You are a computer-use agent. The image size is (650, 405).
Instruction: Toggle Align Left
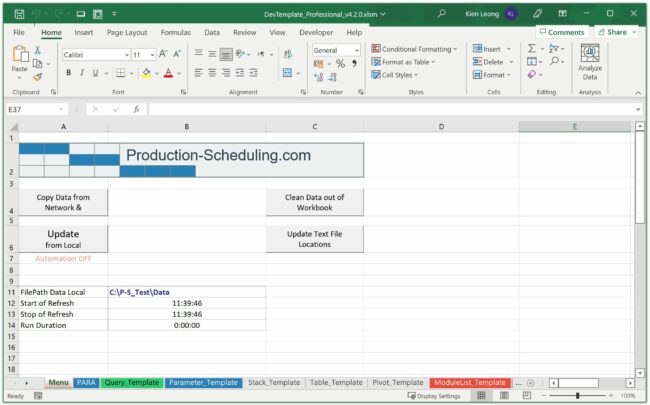[199, 73]
